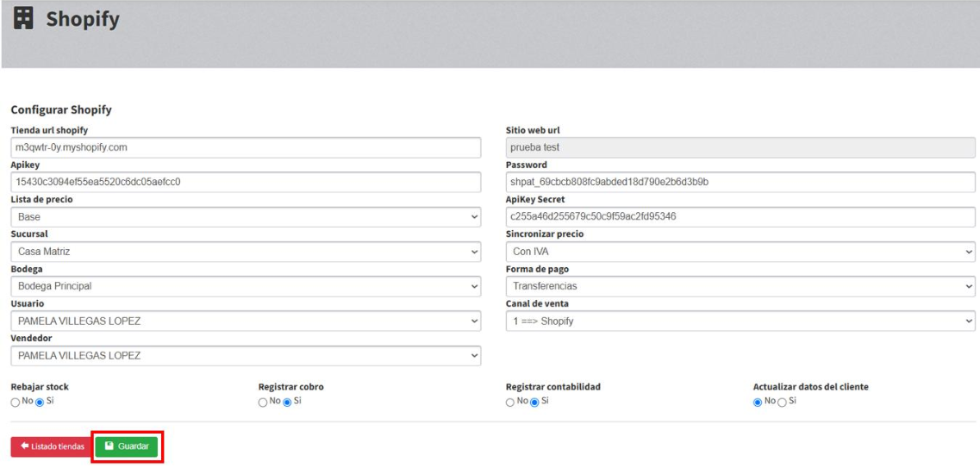This screenshot has height=468, width=980.
Task: Select Si for Actualizar datos del cliente
Action: pos(781,402)
